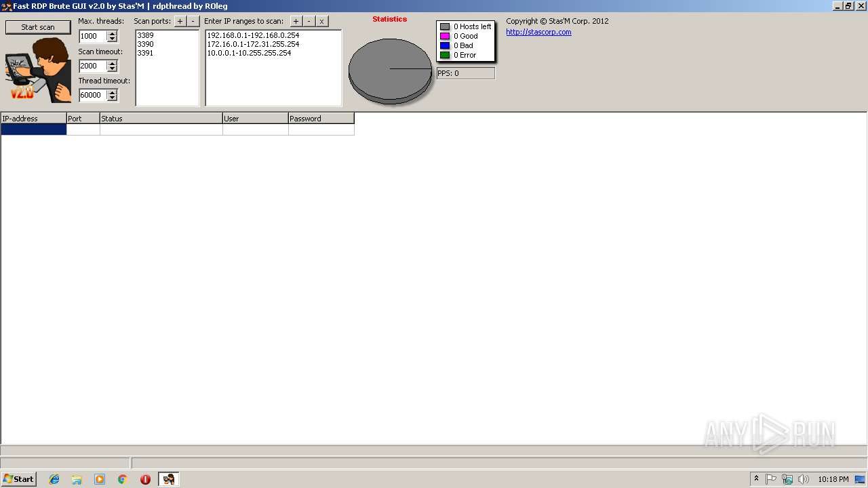Select port 3389 in scan ports list

point(145,35)
